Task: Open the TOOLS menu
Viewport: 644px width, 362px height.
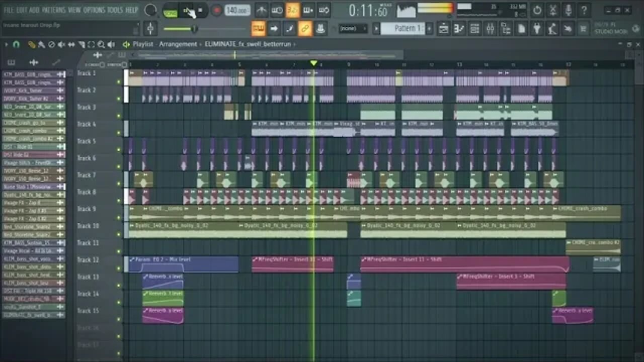Action: [x=115, y=10]
